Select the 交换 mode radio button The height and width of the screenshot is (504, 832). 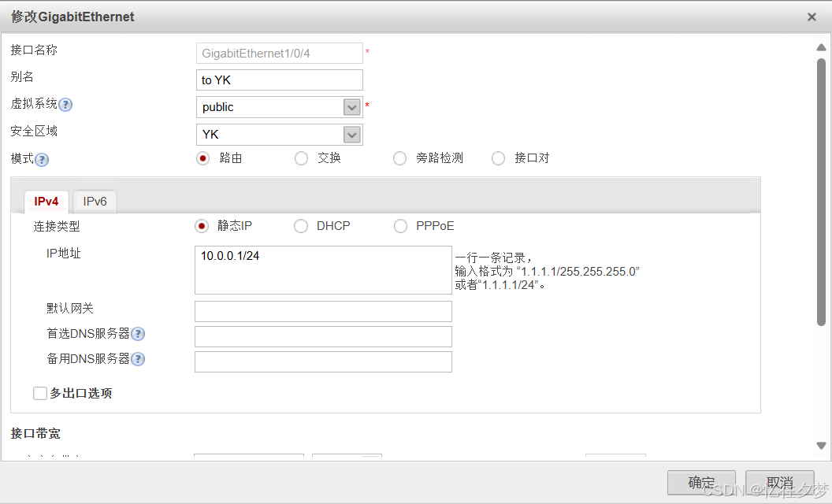[302, 158]
